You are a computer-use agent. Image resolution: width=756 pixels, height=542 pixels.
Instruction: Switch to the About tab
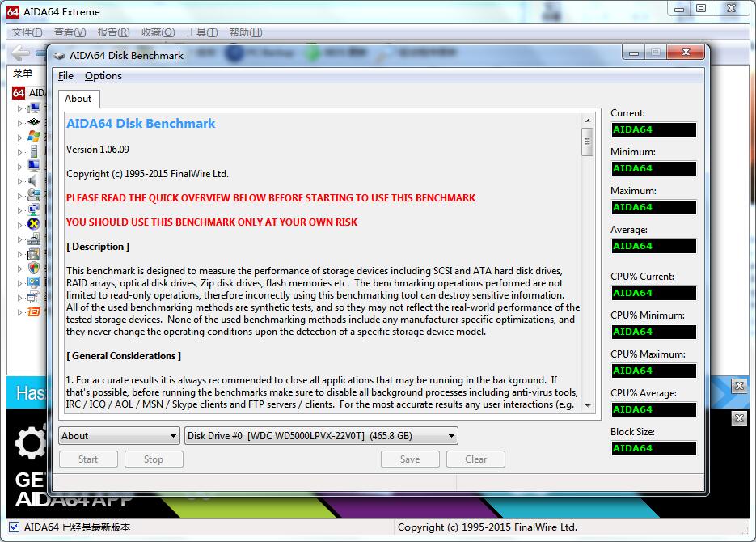[x=78, y=99]
